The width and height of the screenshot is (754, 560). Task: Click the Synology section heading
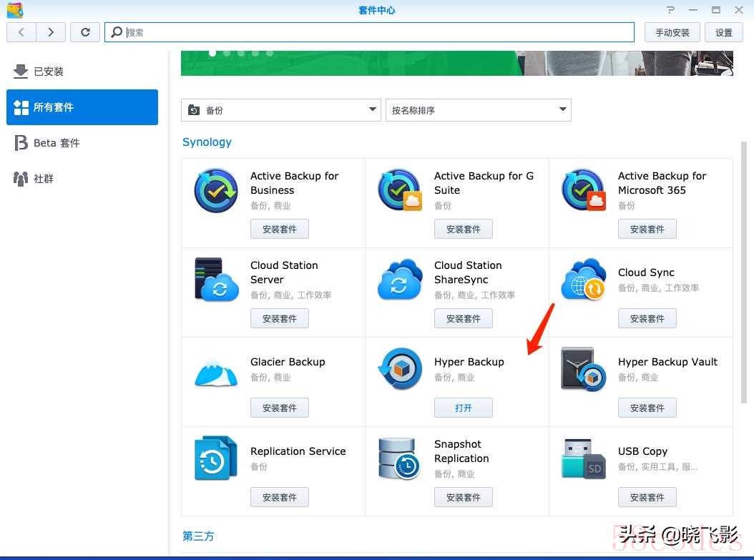207,142
